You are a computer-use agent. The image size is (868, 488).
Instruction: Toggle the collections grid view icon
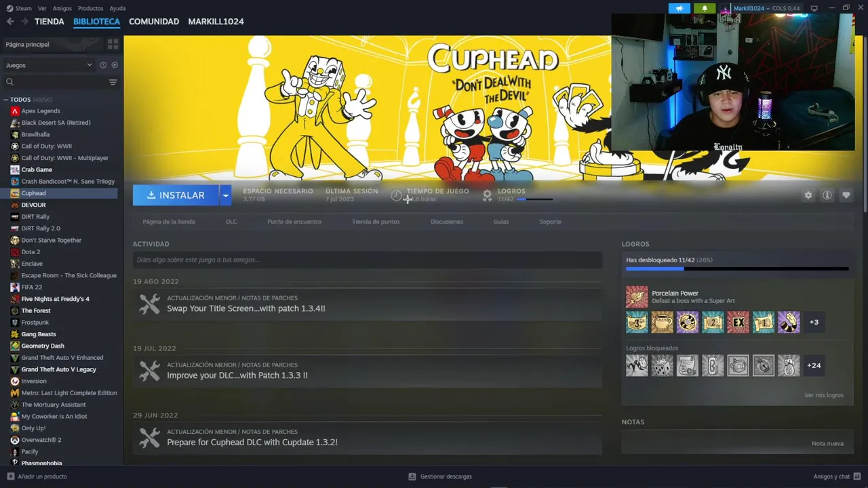point(113,44)
